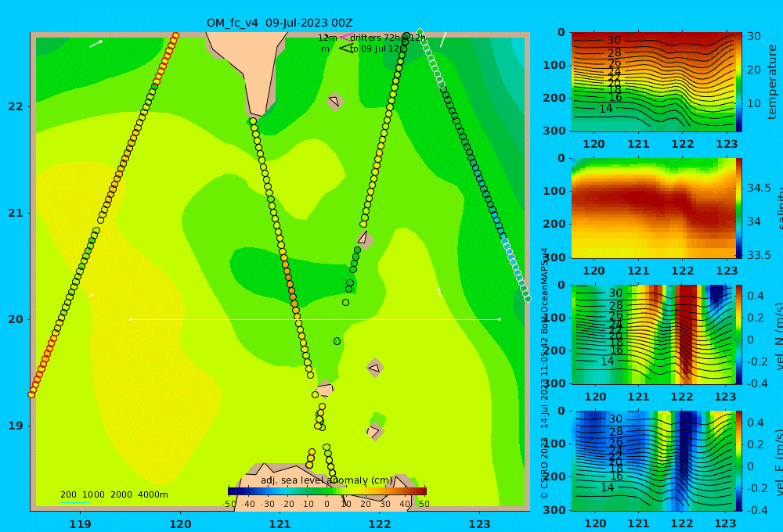Click the 'temperature' colorbar axis label
The height and width of the screenshot is (532, 783).
(773, 82)
